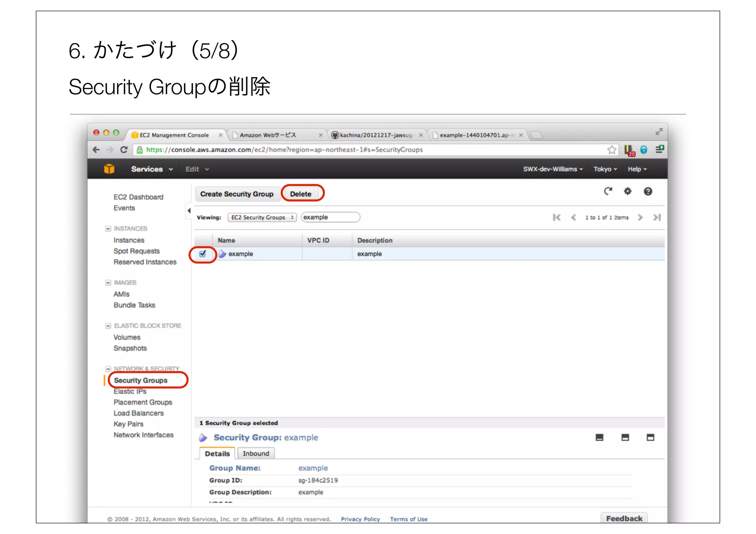
Task: Open Key Pairs in sidebar
Action: pyautogui.click(x=128, y=424)
